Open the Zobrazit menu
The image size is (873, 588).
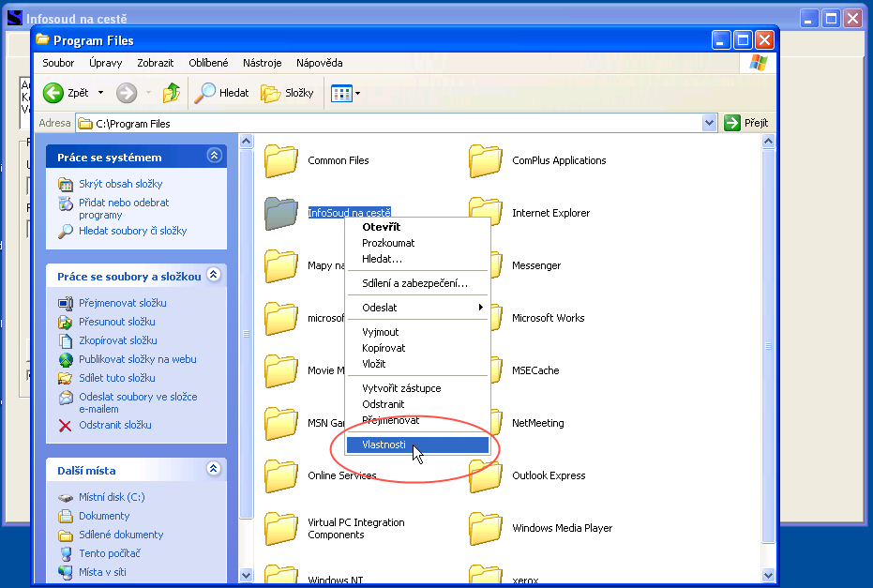pos(156,63)
